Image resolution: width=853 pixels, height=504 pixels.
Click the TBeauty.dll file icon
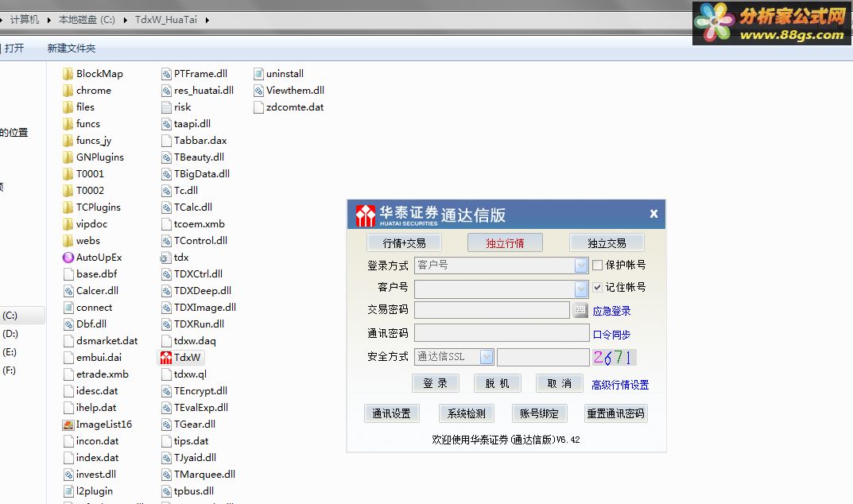pos(166,157)
